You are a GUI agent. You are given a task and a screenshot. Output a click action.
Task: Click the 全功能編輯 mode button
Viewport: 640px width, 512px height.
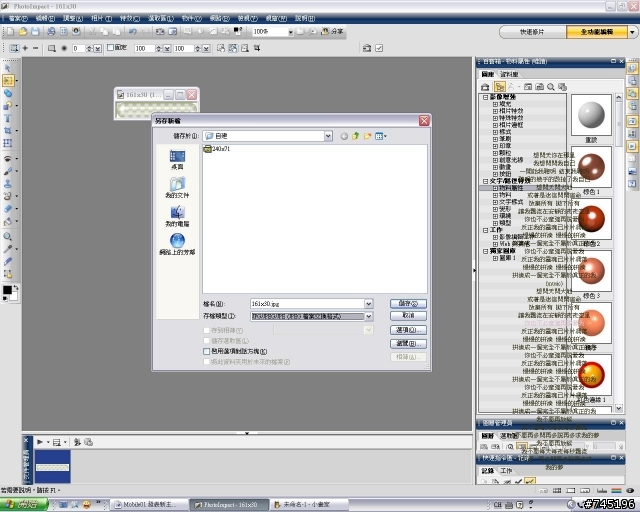point(597,32)
